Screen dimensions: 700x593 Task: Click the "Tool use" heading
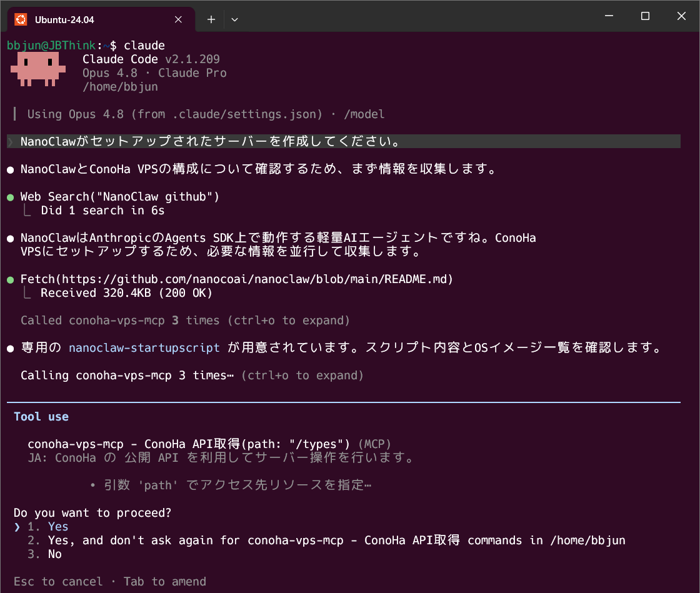[41, 417]
